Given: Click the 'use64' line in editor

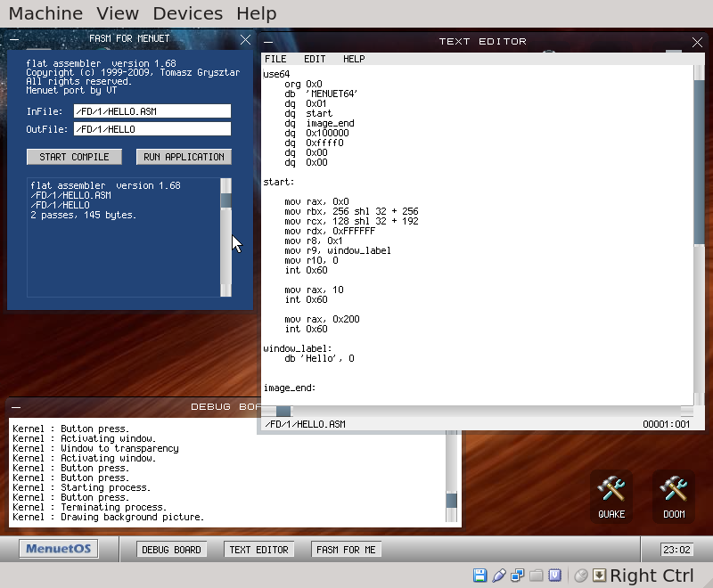Looking at the screenshot, I should (x=276, y=74).
